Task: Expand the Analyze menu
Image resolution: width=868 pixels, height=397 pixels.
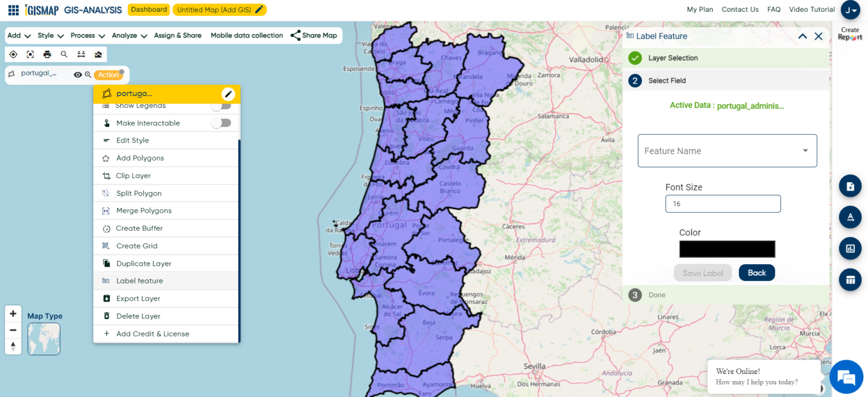Action: coord(129,35)
